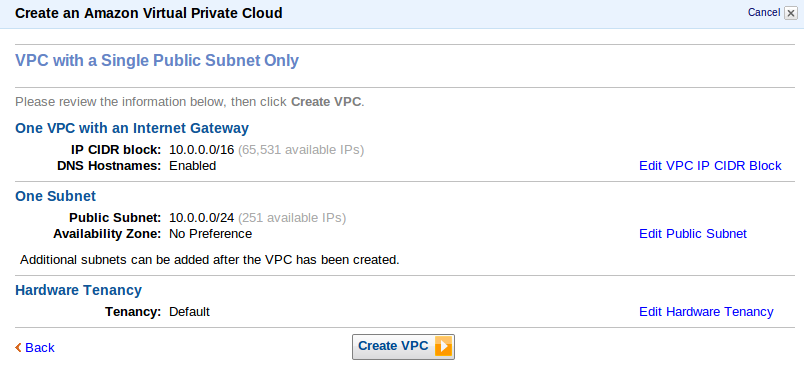Click the DNS Hostnames 'Enabled' value
804x382 pixels.
(x=193, y=166)
